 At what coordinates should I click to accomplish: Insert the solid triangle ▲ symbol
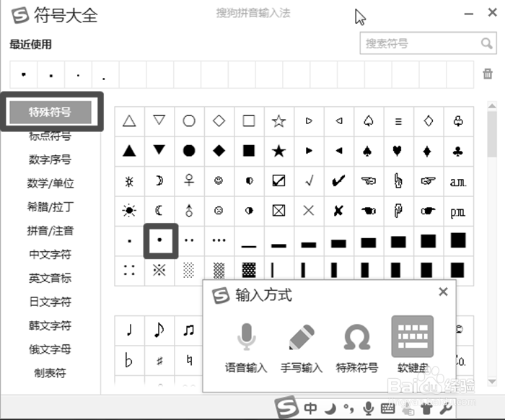129,151
